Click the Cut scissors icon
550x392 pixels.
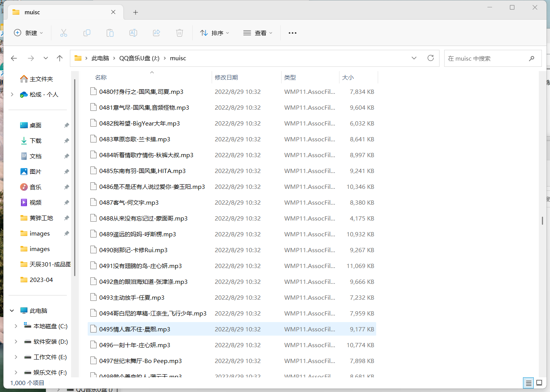tap(64, 33)
